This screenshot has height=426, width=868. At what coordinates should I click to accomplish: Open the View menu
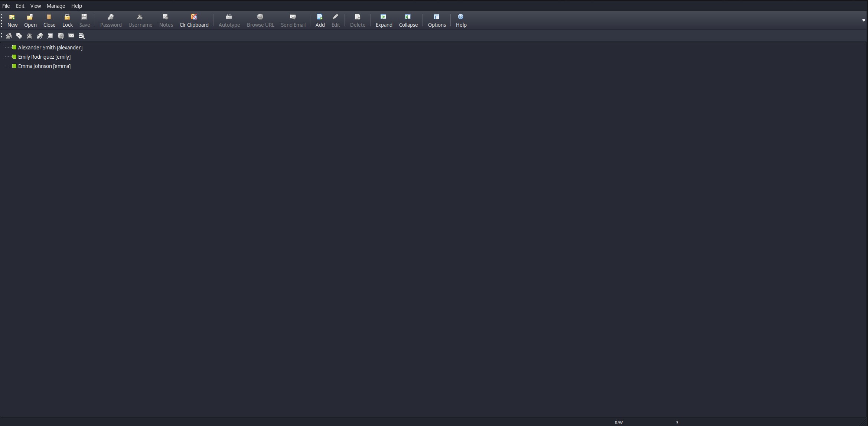36,6
